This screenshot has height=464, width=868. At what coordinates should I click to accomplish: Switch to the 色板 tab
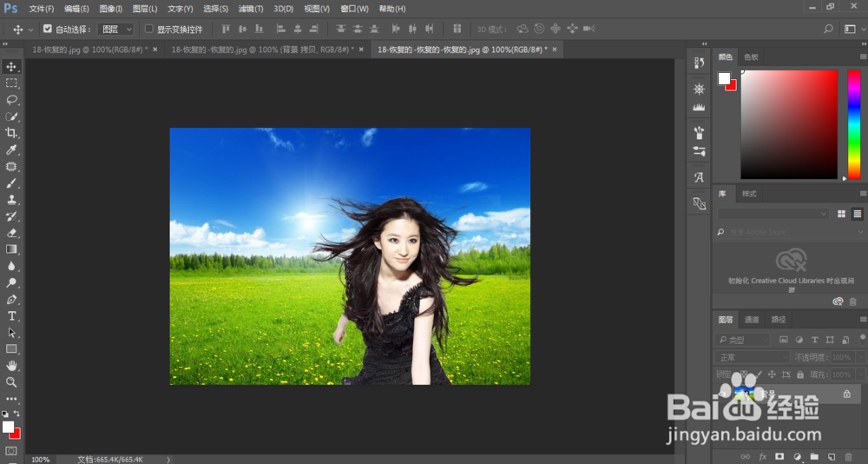pos(751,56)
